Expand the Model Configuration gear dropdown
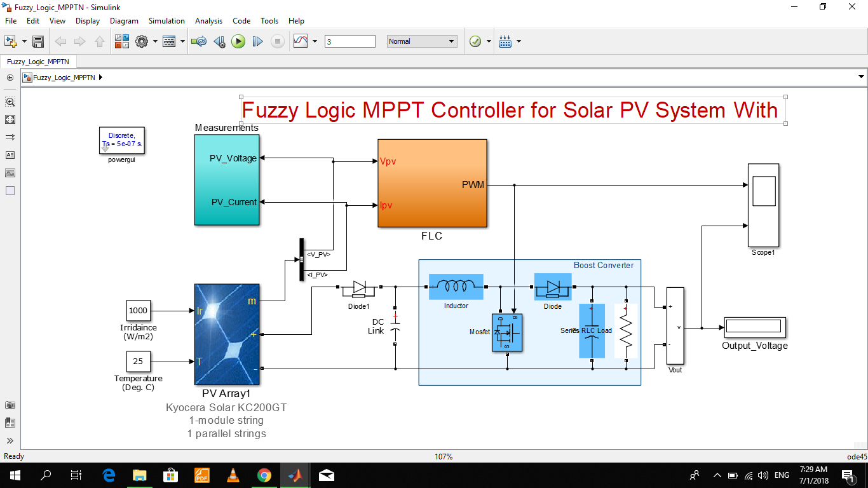This screenshot has width=868, height=488. (154, 41)
